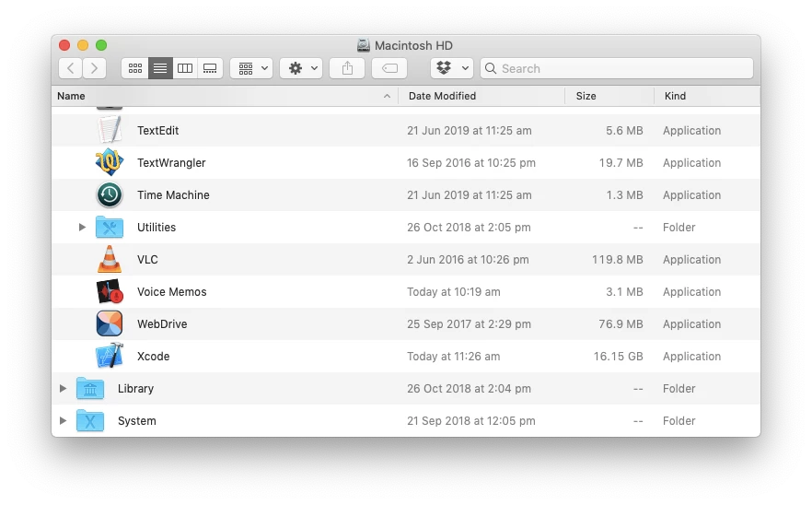This screenshot has width=812, height=505.
Task: Select the TextEdit app icon
Action: pos(110,130)
